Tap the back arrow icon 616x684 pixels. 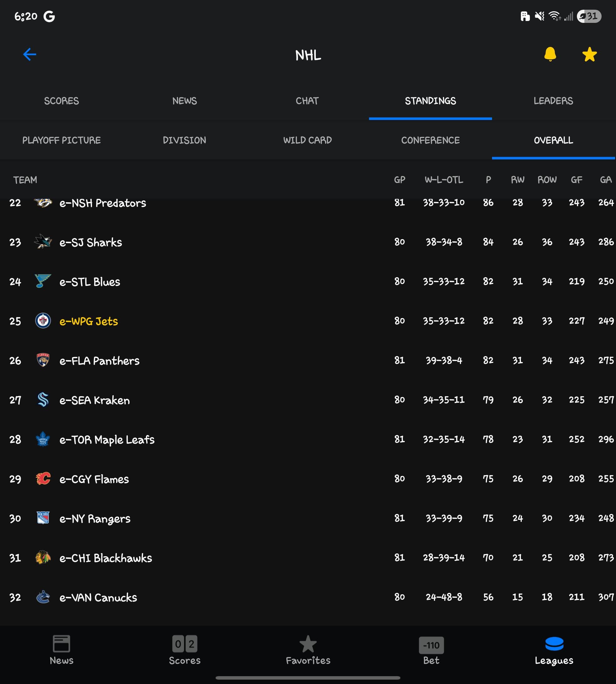coord(29,54)
